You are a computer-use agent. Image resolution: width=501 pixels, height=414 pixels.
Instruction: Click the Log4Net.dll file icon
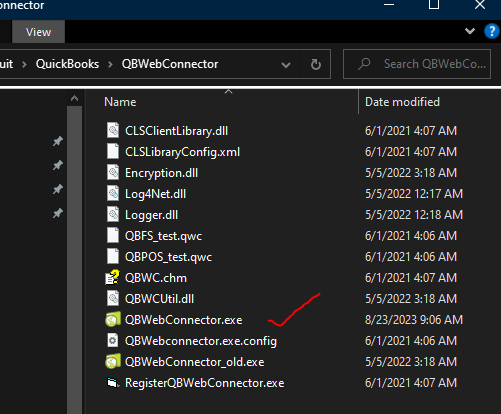point(113,193)
